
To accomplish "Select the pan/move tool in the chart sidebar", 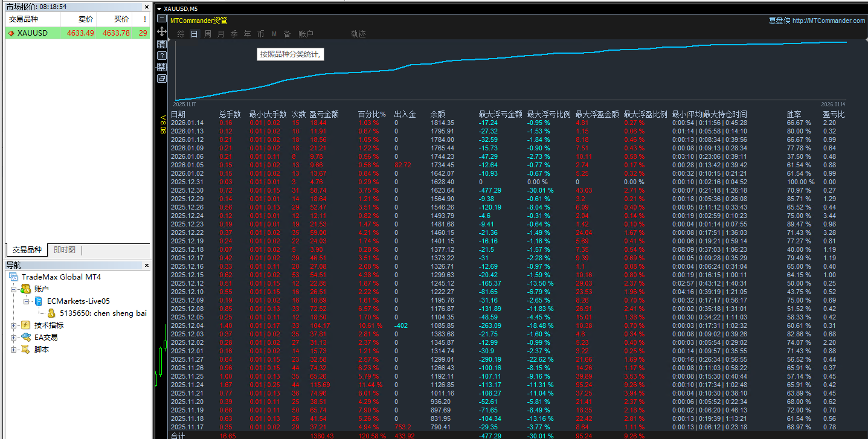I will point(161,30).
